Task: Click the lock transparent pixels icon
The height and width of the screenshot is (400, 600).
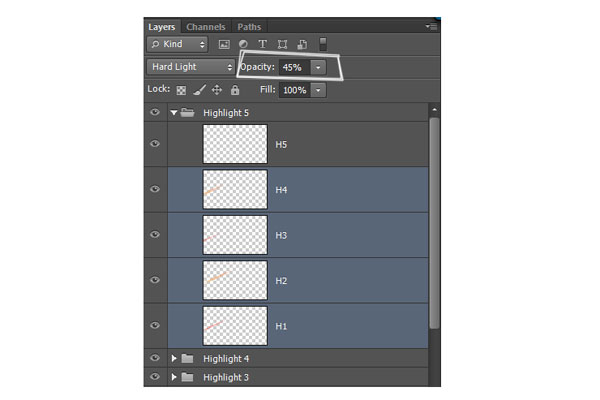Action: [x=181, y=90]
